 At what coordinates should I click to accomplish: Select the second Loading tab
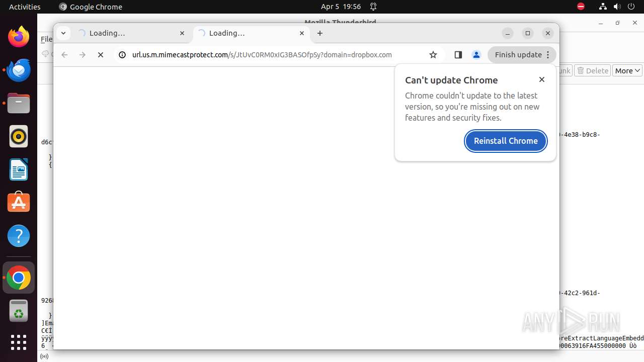[x=251, y=33]
